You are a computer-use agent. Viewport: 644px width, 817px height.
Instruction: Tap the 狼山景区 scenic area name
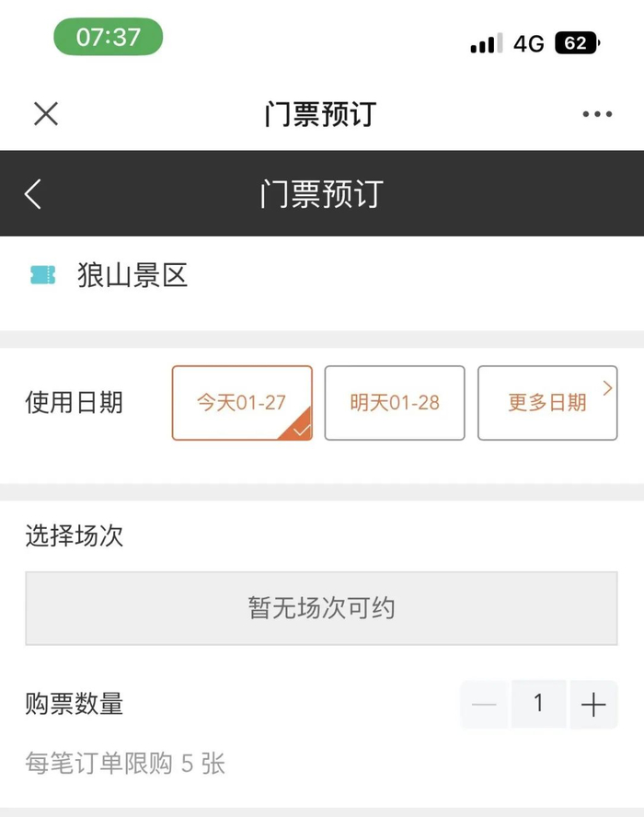132,275
